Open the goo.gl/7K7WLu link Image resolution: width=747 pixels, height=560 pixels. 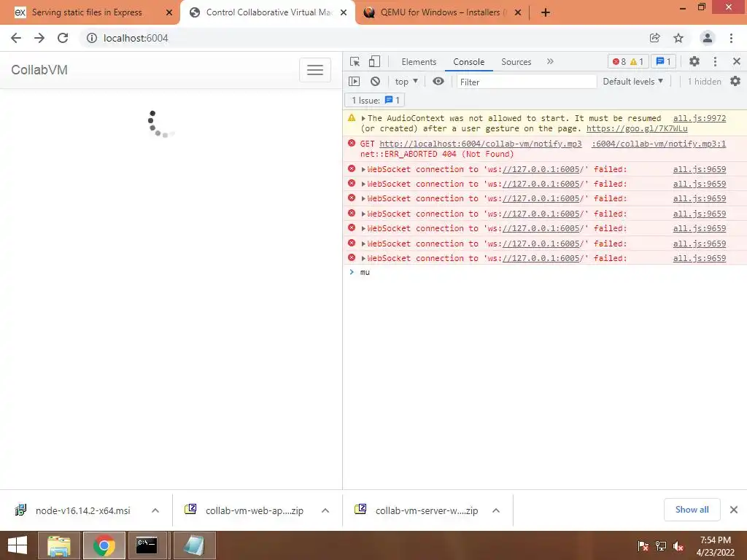tap(637, 128)
